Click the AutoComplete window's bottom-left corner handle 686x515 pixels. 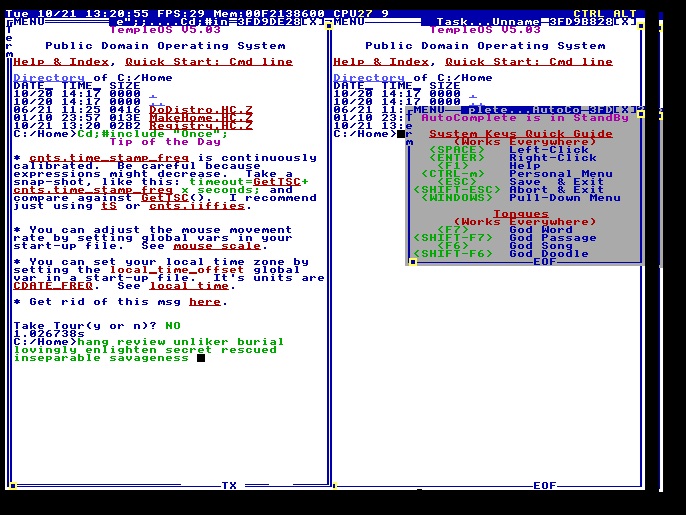[413, 262]
